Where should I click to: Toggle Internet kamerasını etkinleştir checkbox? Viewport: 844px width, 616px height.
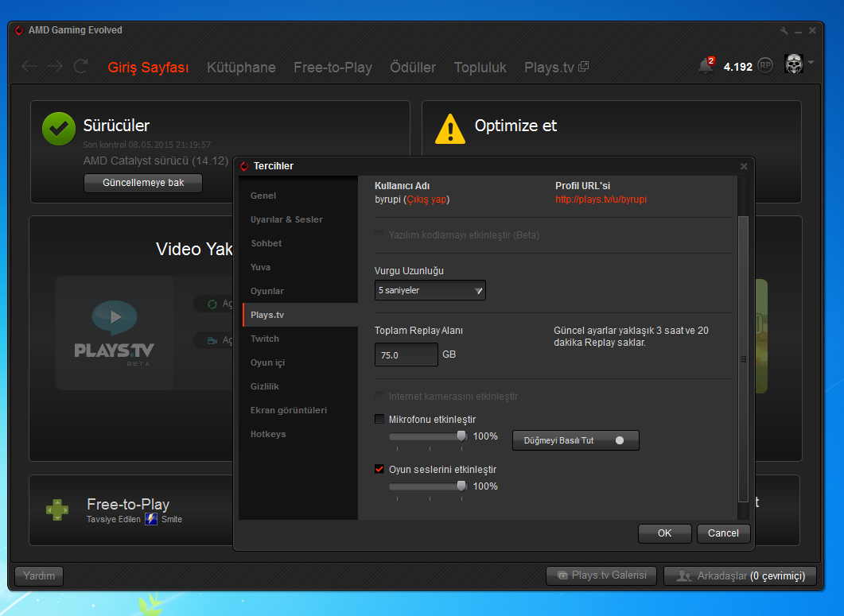pyautogui.click(x=379, y=395)
